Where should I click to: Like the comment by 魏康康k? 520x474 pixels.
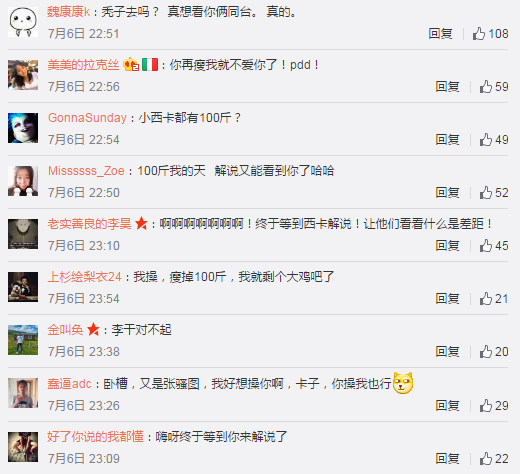click(x=490, y=34)
